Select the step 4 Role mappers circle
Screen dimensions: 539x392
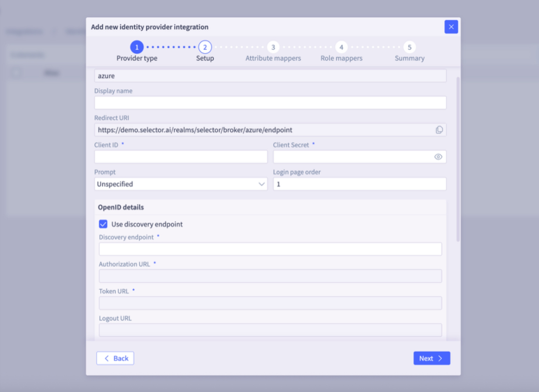tap(341, 47)
